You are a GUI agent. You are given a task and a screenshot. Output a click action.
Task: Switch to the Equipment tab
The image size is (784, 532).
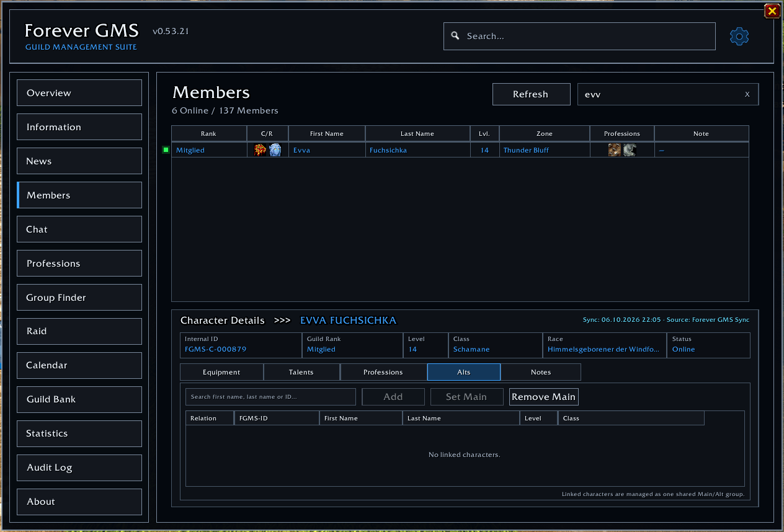click(221, 372)
